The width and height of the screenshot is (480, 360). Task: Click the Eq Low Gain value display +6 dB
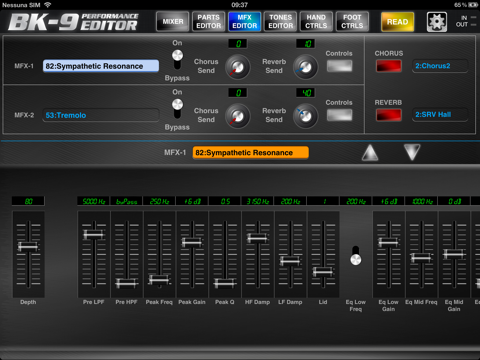pyautogui.click(x=389, y=201)
